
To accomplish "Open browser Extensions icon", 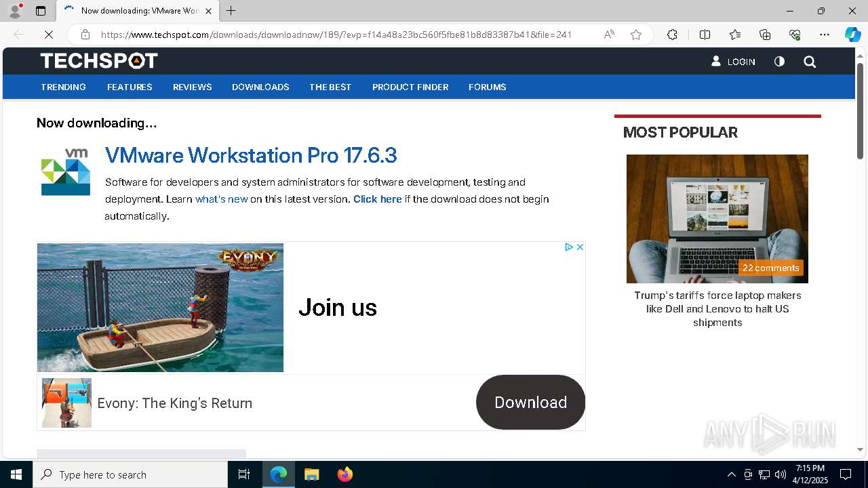I will tap(672, 35).
